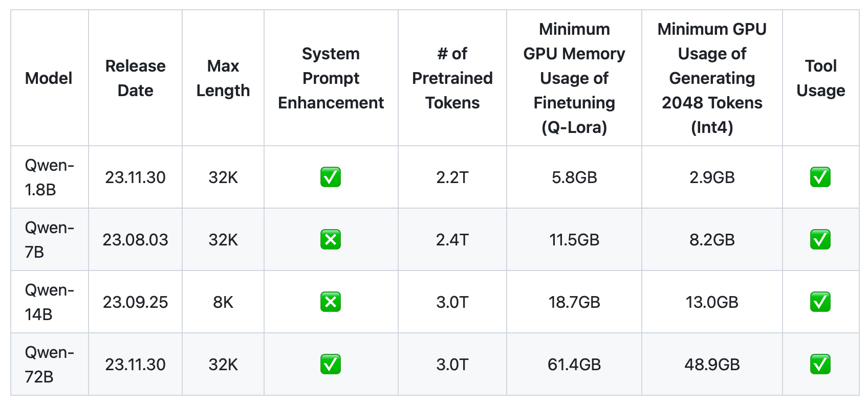Screen dimensions: 868x406
Task: Click the green checkmark for Qwen-1.8B System Prompt Enhancement
Action: [x=331, y=177]
